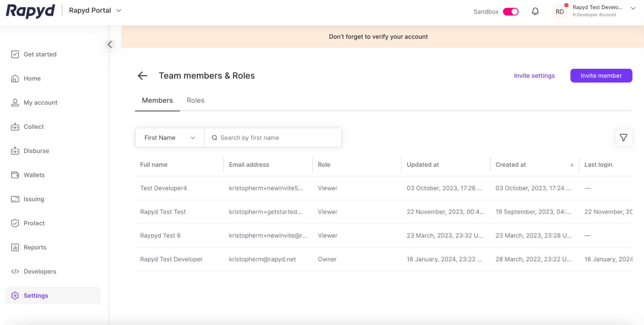Viewport: 644px width, 325px height.
Task: Expand the account menu chevron
Action: tap(633, 8)
